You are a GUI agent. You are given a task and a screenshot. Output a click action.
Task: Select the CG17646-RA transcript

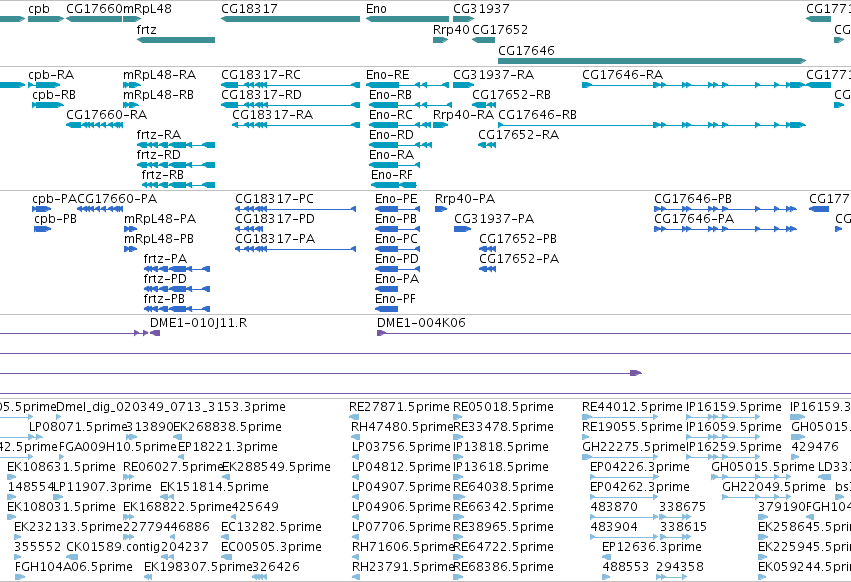point(694,85)
